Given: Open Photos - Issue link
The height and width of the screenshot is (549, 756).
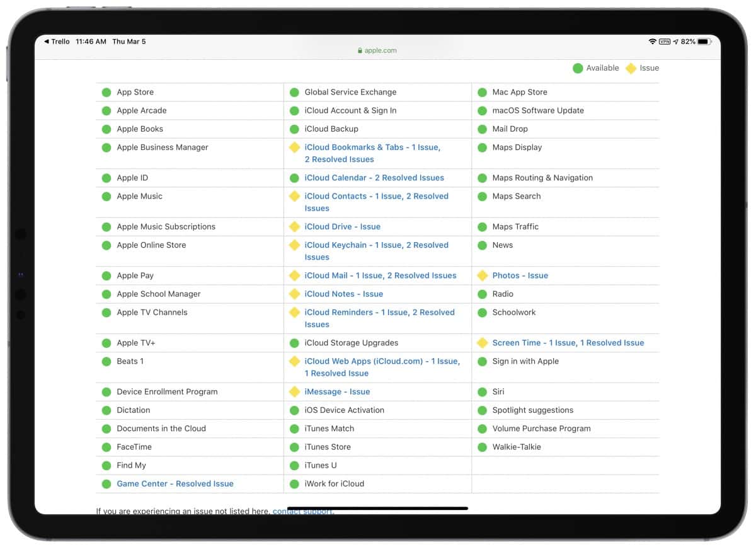Looking at the screenshot, I should pos(520,275).
